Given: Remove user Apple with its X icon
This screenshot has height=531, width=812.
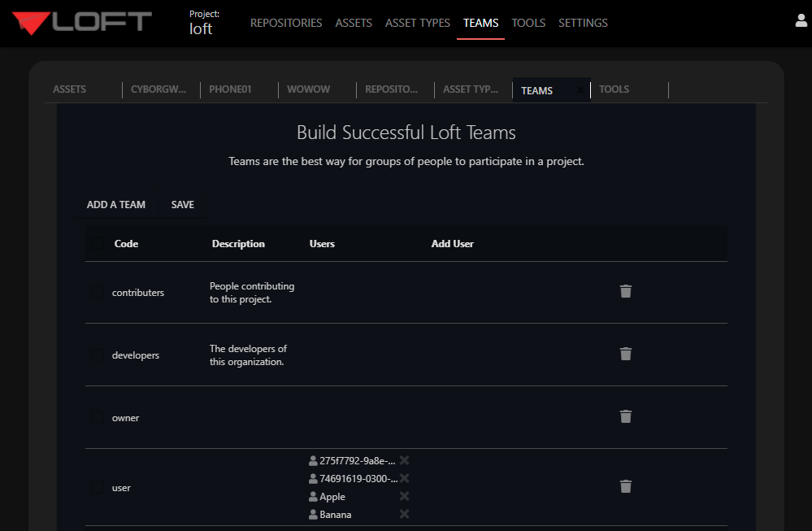Looking at the screenshot, I should (404, 496).
